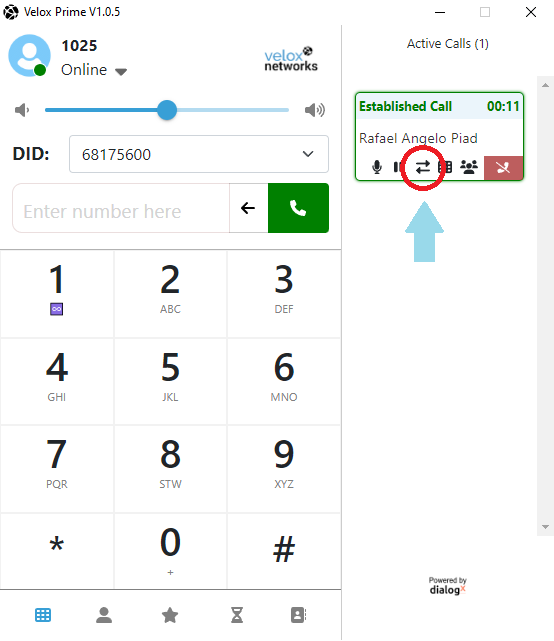554x641 pixels.
Task: Switch to the dialpad tab
Action: coord(43,615)
